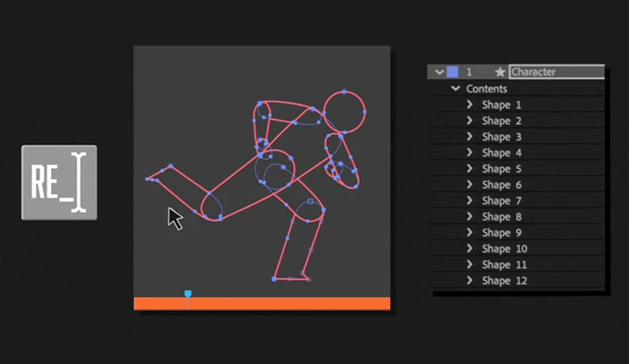Select the Shape 4 item

501,153
